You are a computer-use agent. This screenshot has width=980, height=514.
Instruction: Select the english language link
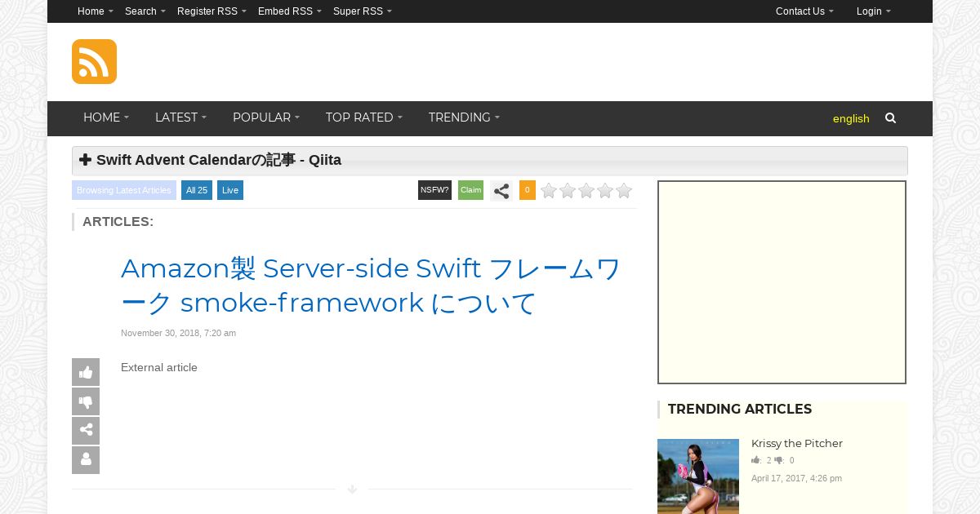(851, 119)
